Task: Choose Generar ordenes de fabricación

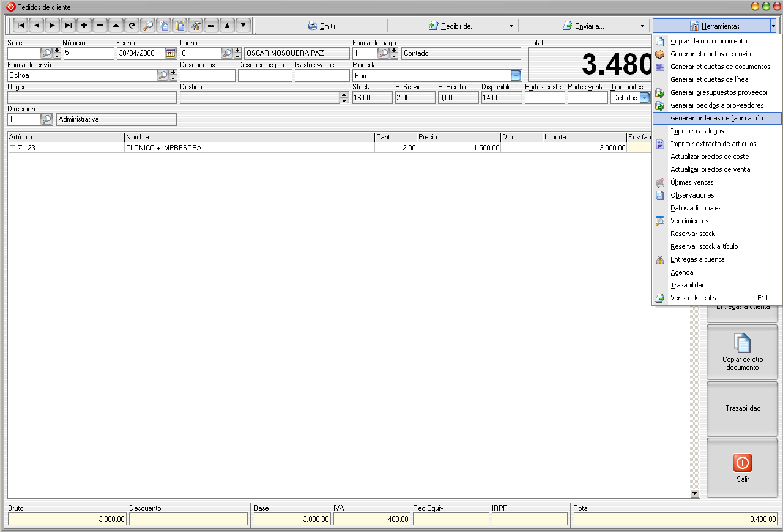Action: pyautogui.click(x=716, y=118)
